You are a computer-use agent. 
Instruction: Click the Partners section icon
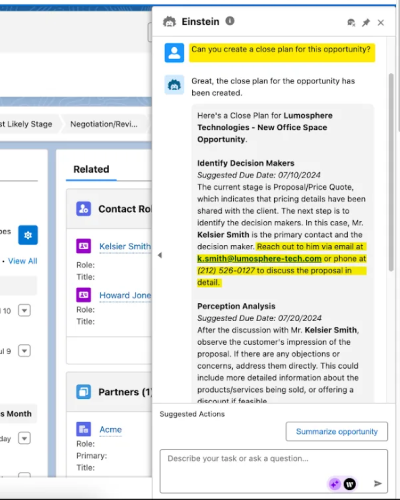point(83,392)
